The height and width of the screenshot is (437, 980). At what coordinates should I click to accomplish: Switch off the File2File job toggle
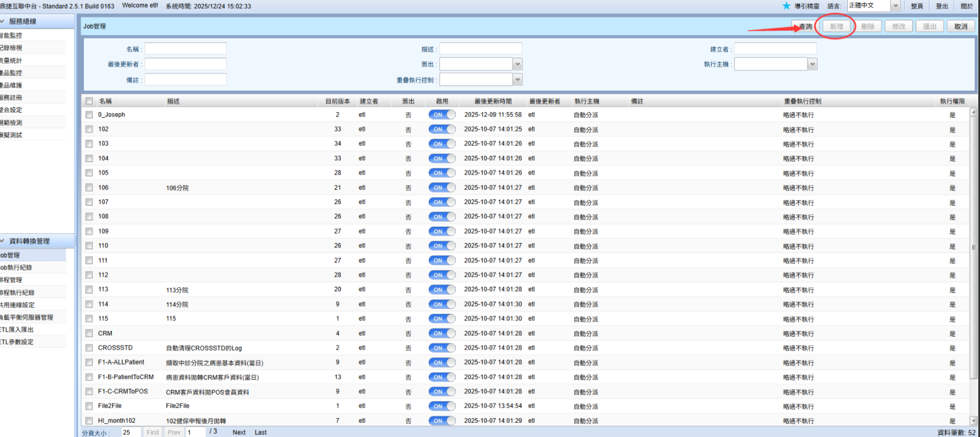(x=442, y=406)
